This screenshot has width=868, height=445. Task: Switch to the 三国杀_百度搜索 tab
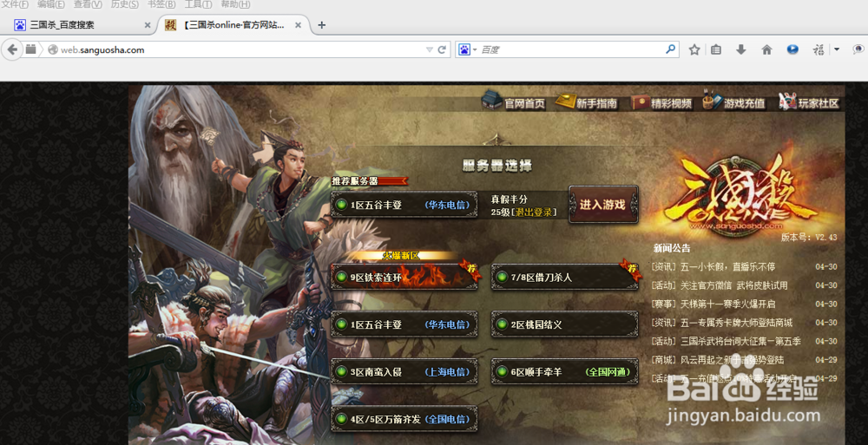(82, 25)
